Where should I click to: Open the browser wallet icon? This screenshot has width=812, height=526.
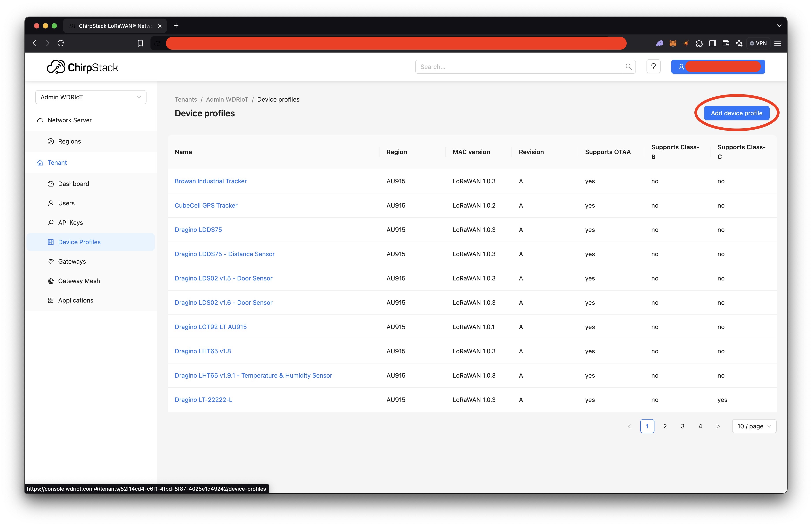tap(726, 43)
